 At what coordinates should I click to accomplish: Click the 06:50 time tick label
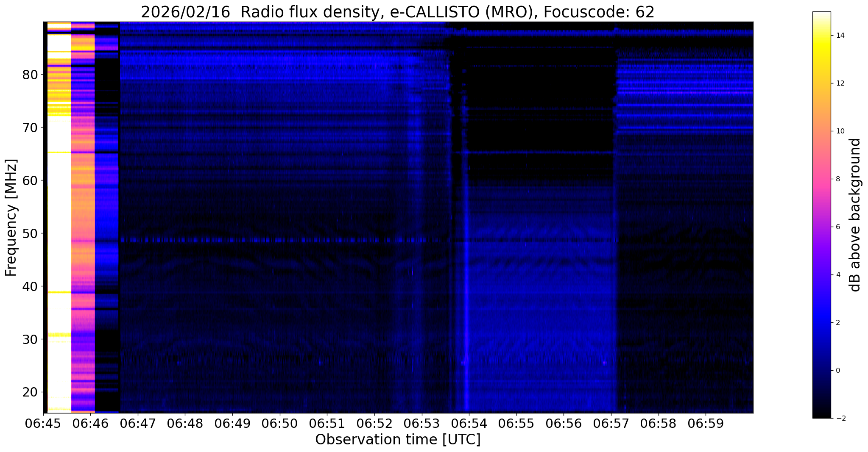click(x=280, y=423)
